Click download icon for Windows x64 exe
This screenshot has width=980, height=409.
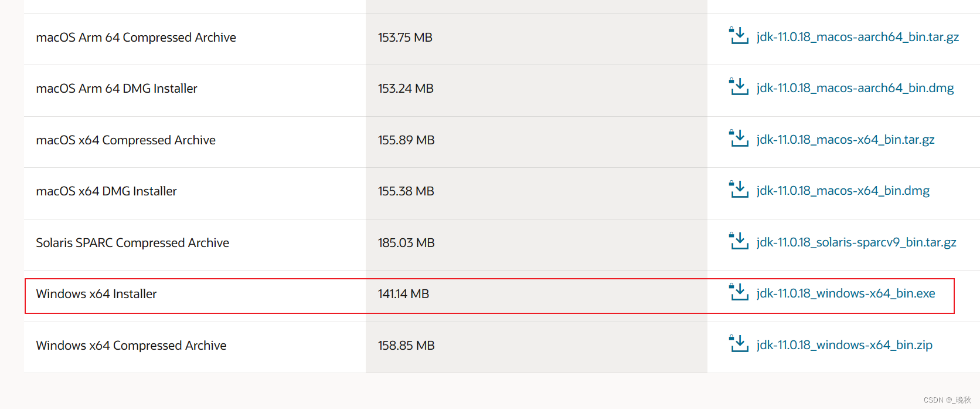point(739,292)
